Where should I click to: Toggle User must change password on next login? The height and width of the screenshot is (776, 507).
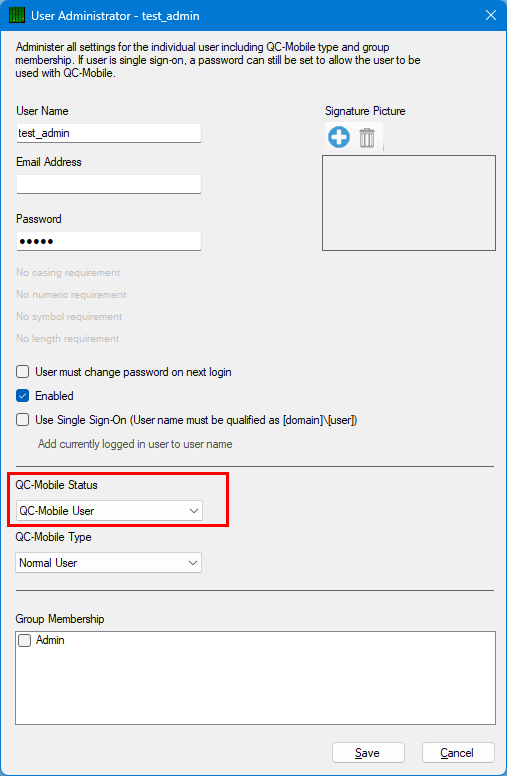(x=23, y=372)
